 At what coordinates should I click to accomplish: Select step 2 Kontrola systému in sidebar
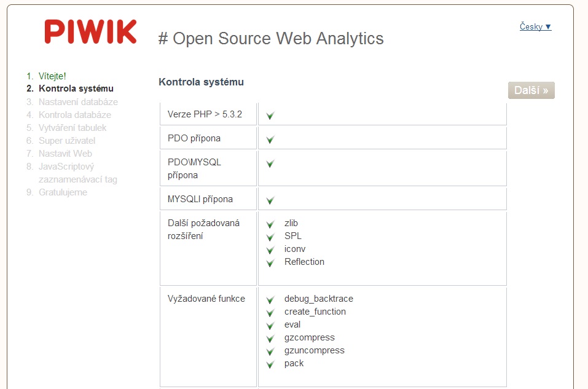76,88
